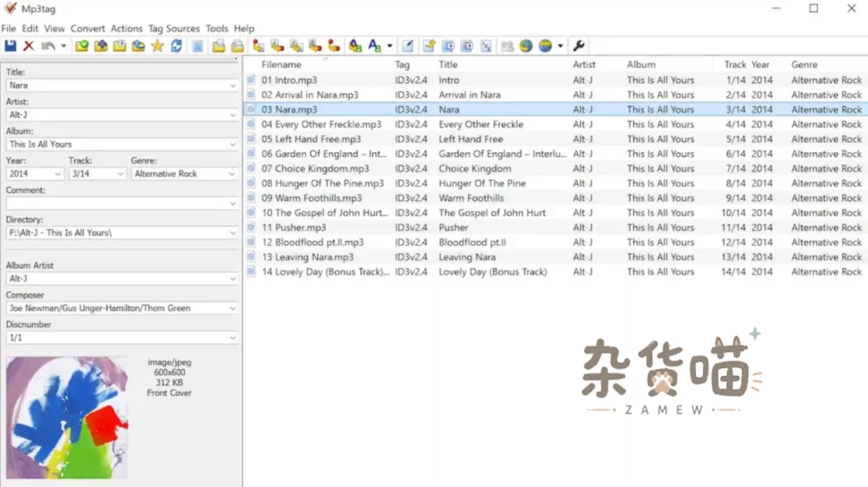The width and height of the screenshot is (868, 487).
Task: Open the Help menu
Action: (x=243, y=28)
